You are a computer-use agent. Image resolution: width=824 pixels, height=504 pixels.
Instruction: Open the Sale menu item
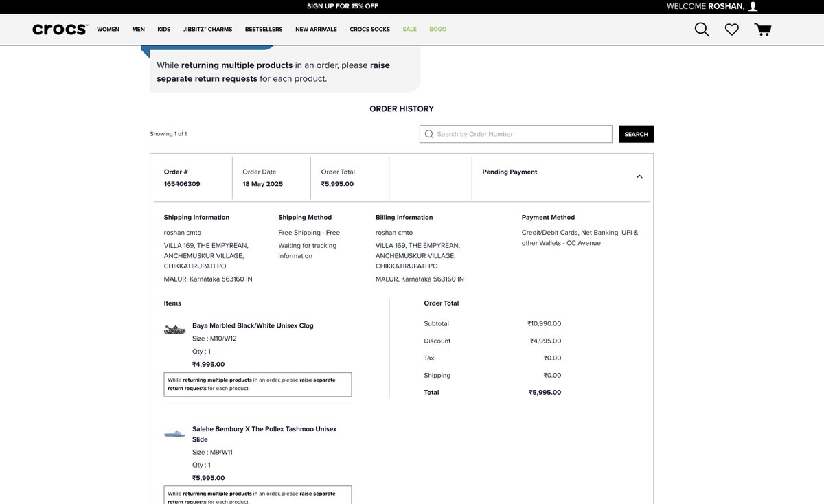pyautogui.click(x=409, y=30)
